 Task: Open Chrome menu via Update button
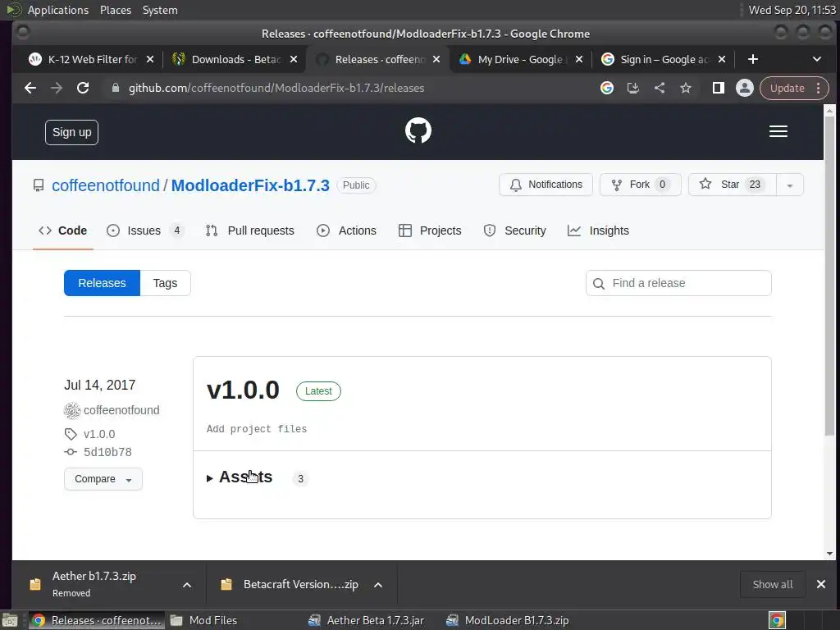coord(794,88)
